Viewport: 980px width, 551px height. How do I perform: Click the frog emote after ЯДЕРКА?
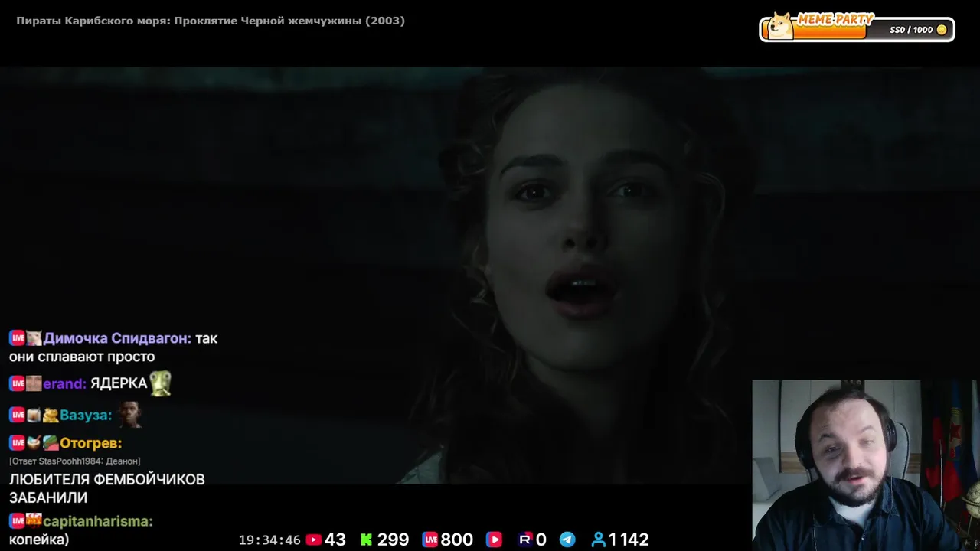point(160,383)
